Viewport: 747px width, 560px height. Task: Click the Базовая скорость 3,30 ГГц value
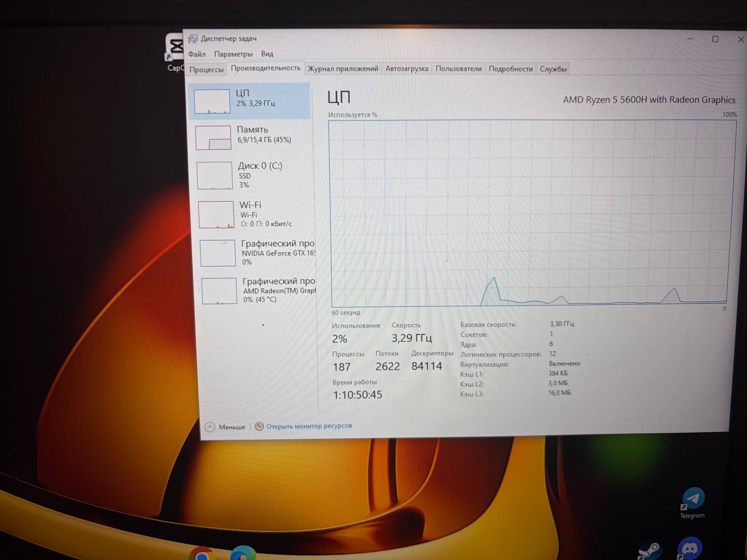coord(562,324)
